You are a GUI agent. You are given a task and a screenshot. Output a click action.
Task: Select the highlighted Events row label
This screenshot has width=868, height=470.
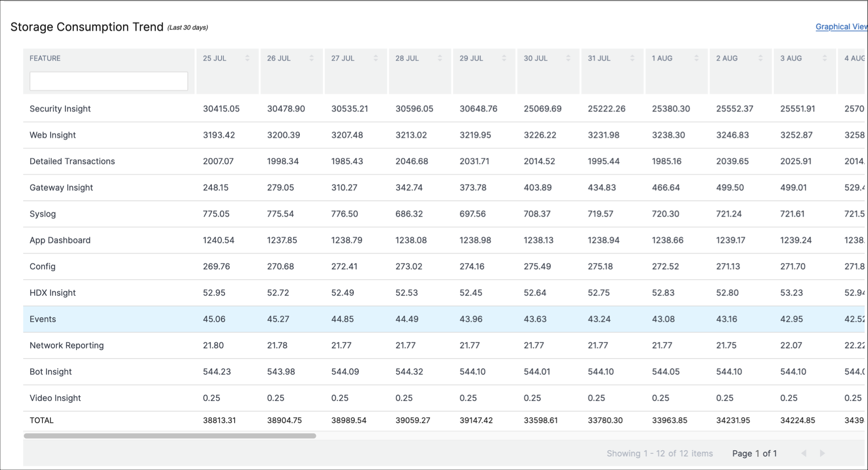tap(43, 319)
